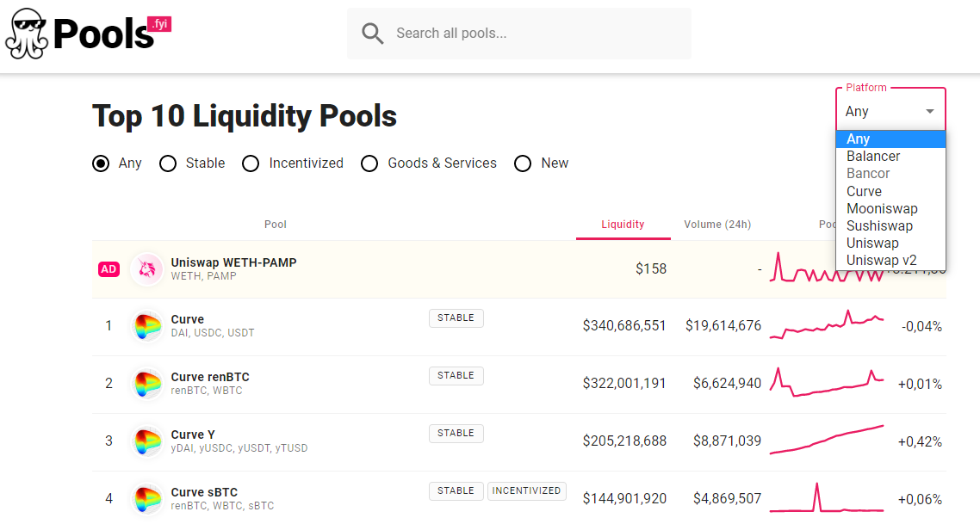Click the sparkline chart for Curve renBTC
The height and width of the screenshot is (524, 980).
pos(826,382)
